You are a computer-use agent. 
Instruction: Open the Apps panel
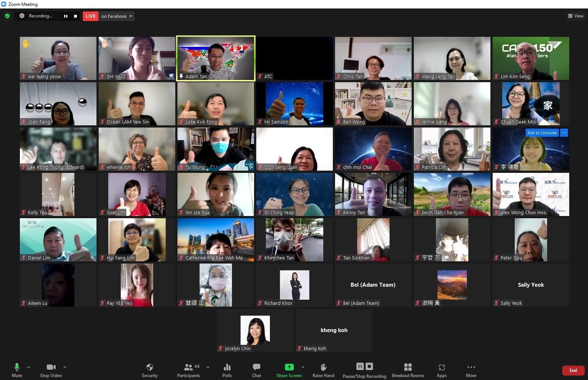click(x=441, y=370)
